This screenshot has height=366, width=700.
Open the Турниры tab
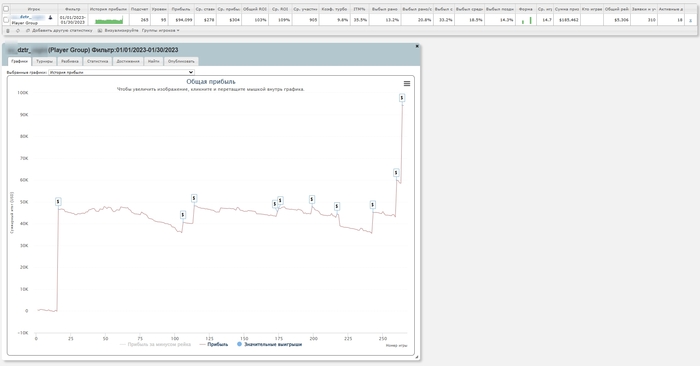coord(44,61)
